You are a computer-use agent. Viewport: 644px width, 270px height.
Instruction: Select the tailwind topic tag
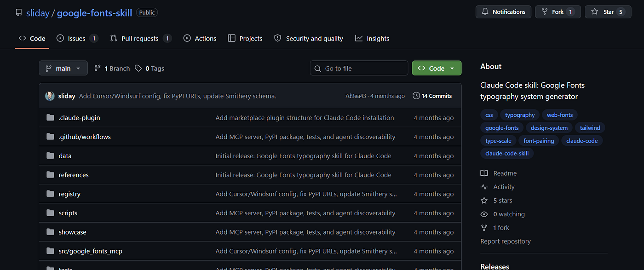[x=590, y=128]
